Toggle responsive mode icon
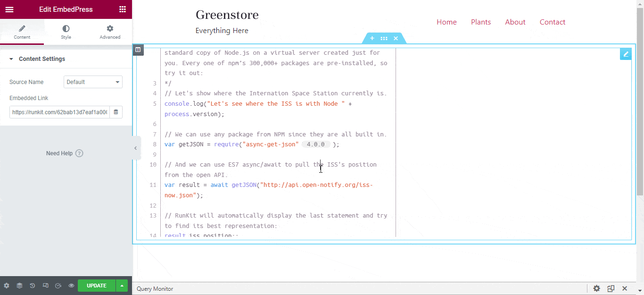The height and width of the screenshot is (295, 644). pyautogui.click(x=45, y=286)
